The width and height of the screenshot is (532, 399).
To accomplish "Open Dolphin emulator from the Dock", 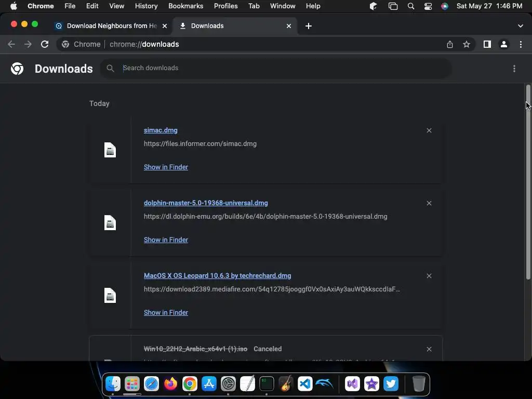I will 324,384.
